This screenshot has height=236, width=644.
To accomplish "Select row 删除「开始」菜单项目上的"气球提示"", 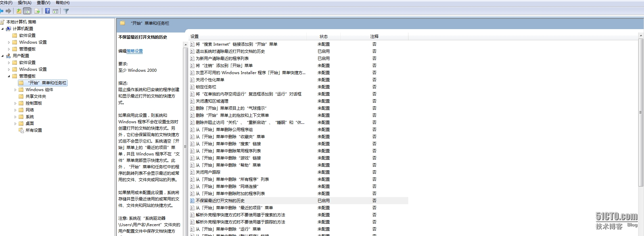I will pos(298,108).
